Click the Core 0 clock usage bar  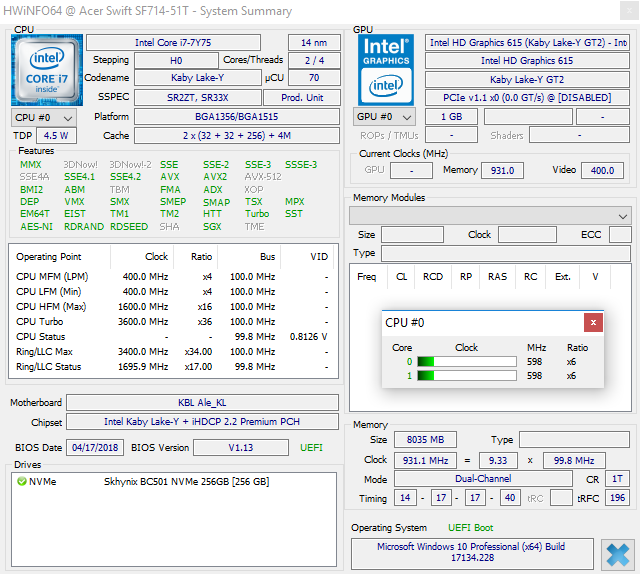click(x=466, y=361)
